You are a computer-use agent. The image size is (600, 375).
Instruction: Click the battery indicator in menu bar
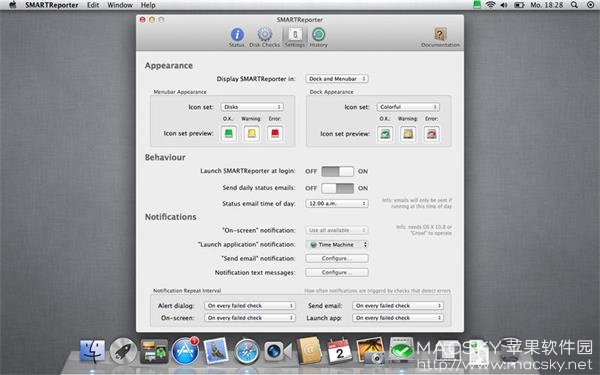click(519, 5)
